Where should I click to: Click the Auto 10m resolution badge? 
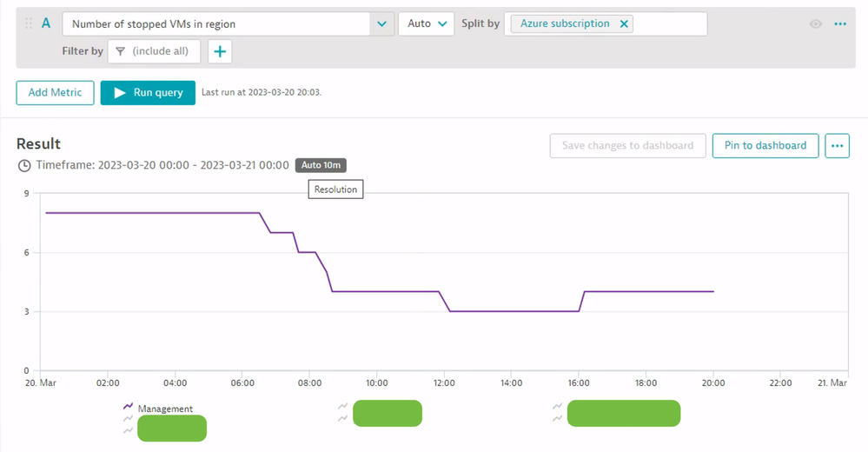coord(321,165)
